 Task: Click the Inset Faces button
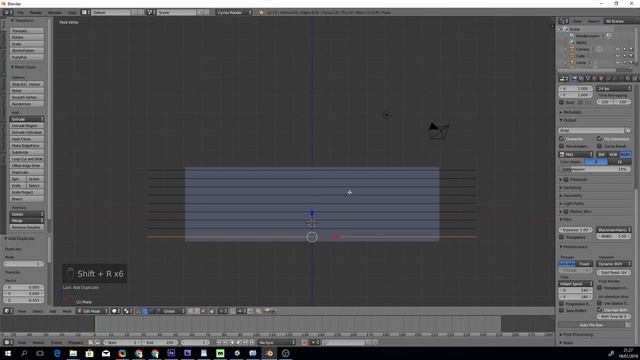[27, 139]
